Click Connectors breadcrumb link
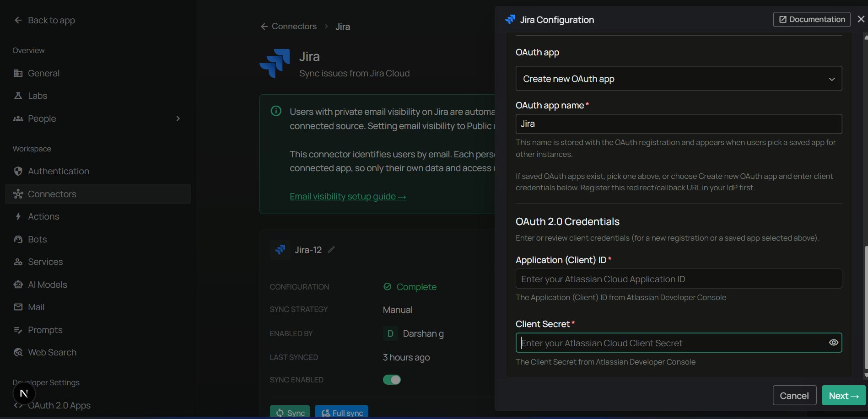 tap(294, 27)
